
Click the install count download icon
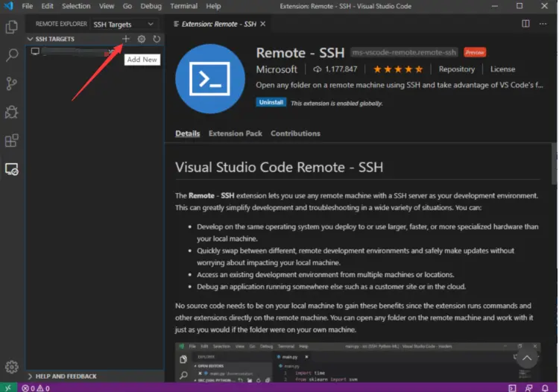[x=318, y=69]
